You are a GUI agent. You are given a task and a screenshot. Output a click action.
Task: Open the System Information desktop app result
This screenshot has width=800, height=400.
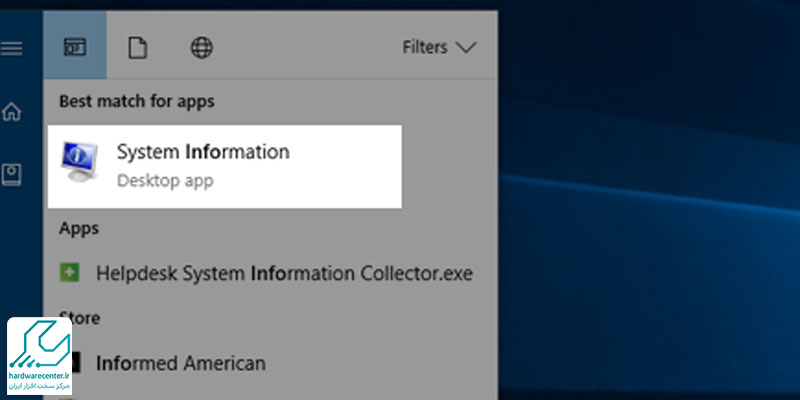[x=224, y=166]
